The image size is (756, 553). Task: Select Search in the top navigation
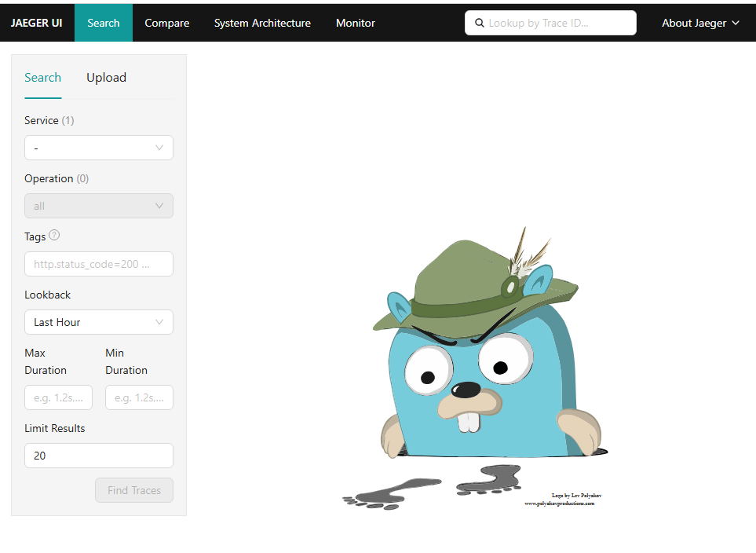[104, 23]
